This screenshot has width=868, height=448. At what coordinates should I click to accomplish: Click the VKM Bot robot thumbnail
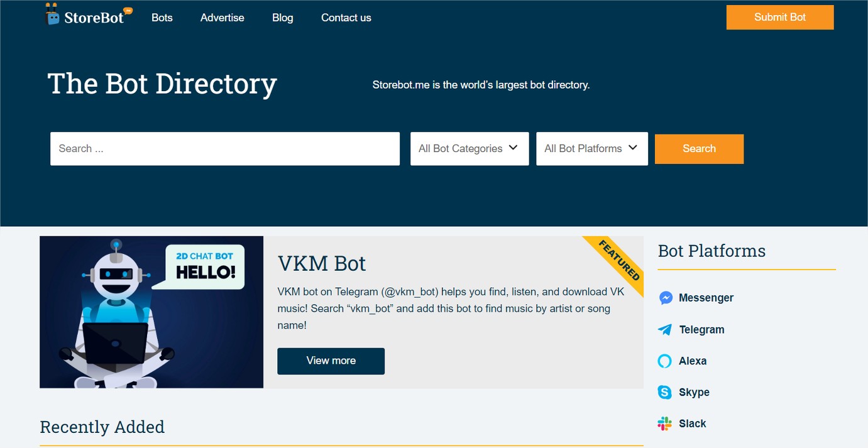click(x=151, y=312)
